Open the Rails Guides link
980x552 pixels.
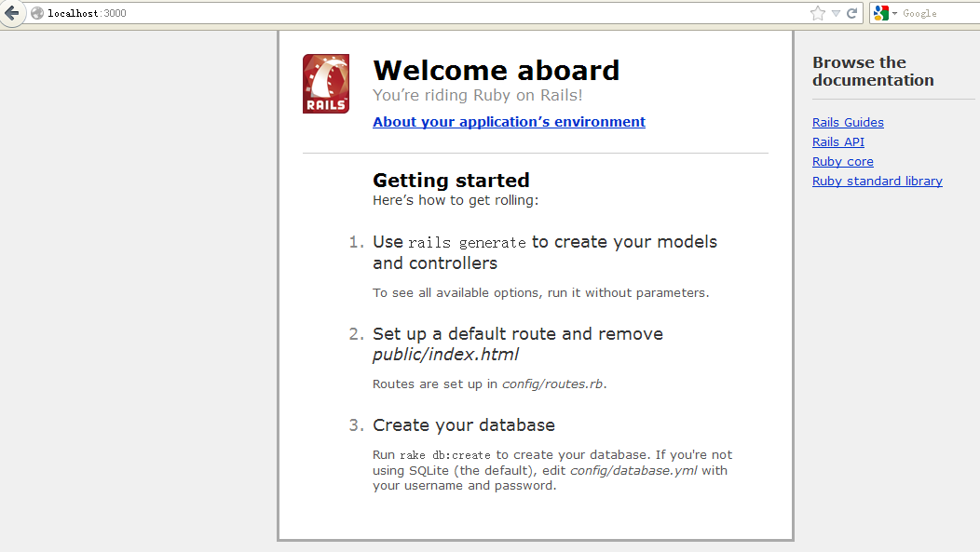click(848, 122)
